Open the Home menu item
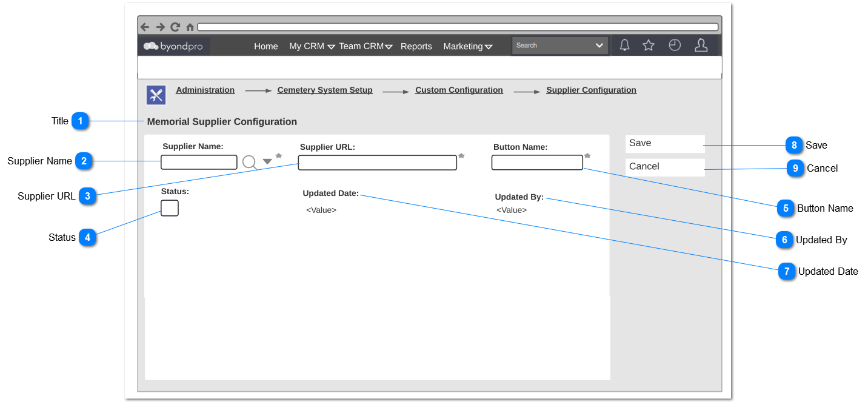This screenshot has width=868, height=404. point(266,46)
